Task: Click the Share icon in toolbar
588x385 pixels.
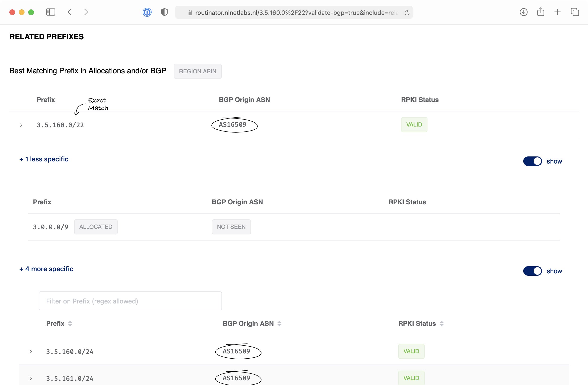Action: click(540, 12)
